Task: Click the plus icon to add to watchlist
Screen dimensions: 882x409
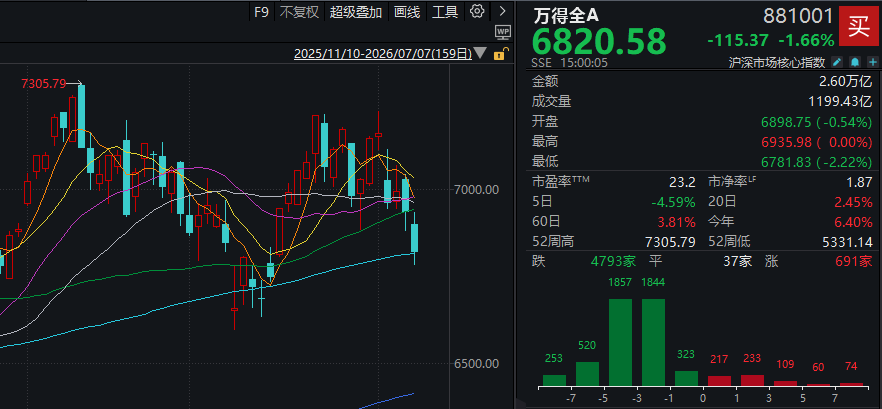Action: coord(872,62)
